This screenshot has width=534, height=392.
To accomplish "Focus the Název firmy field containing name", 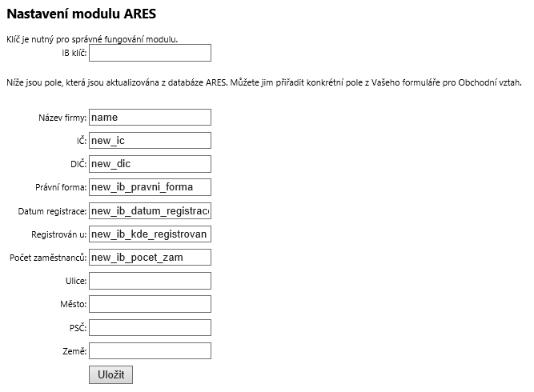I will pos(151,117).
